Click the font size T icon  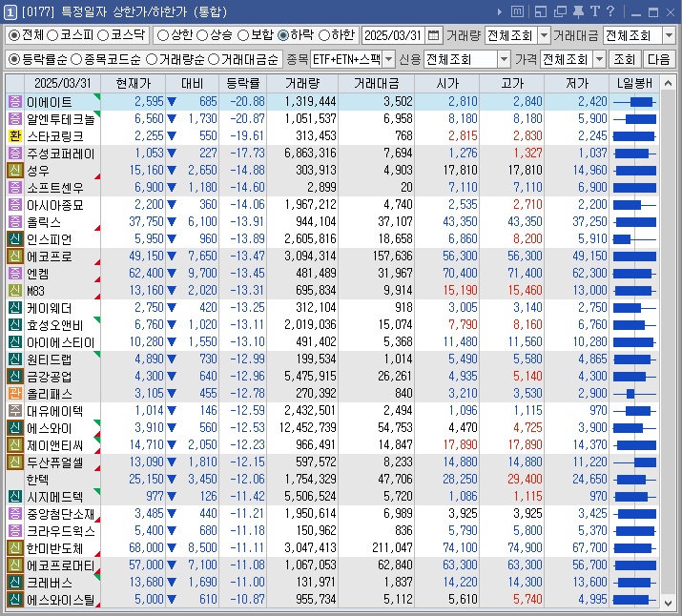(594, 11)
